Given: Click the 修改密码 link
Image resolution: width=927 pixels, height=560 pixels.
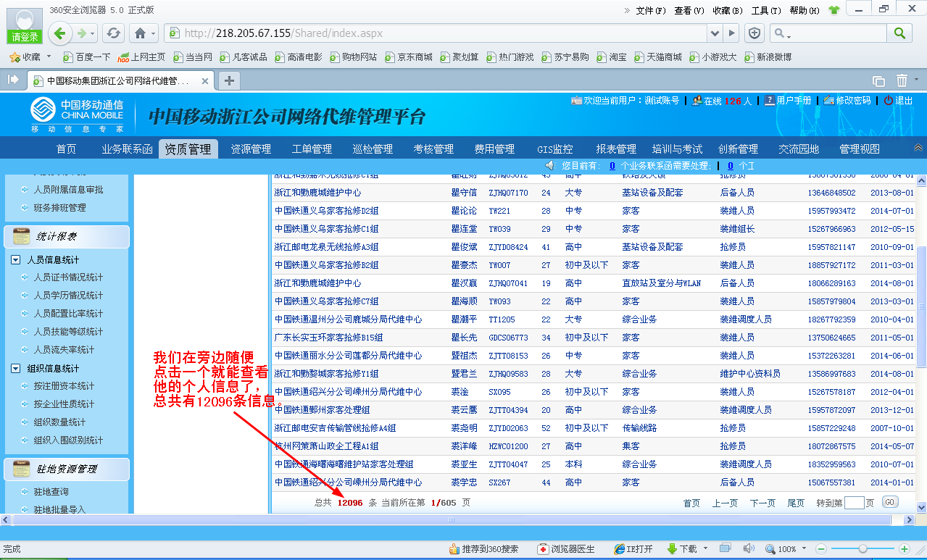Looking at the screenshot, I should coord(847,101).
